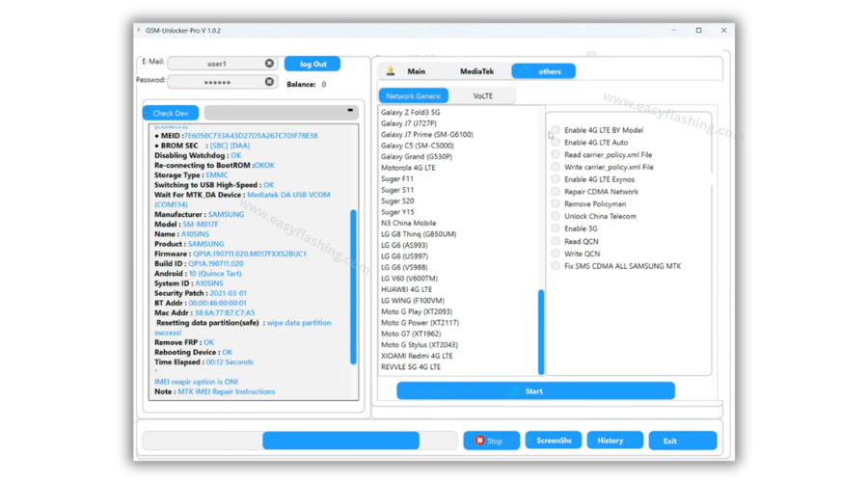Open the MTK IMEI Repair Instructions link
Image resolution: width=868 pixels, height=482 pixels.
click(x=226, y=391)
